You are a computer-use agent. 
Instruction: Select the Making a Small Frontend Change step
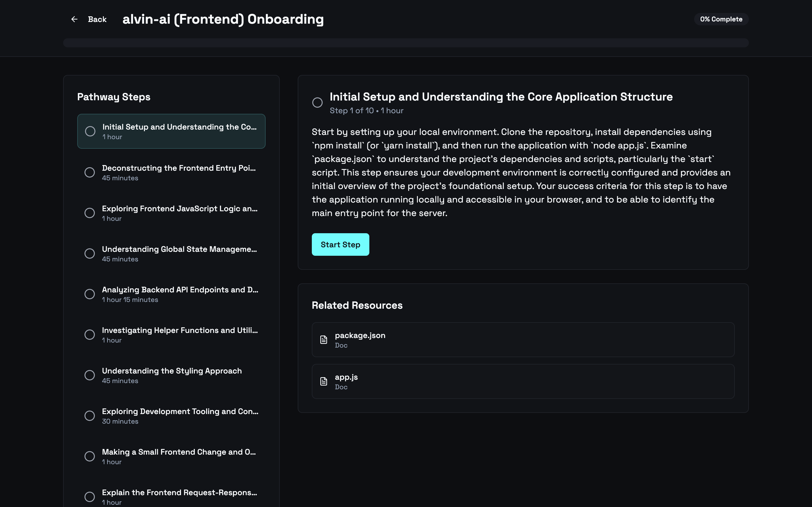pyautogui.click(x=179, y=456)
